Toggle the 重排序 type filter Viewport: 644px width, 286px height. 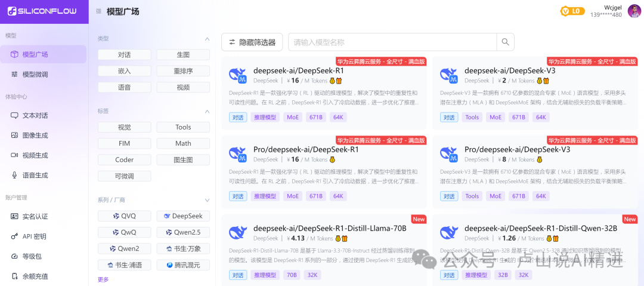coord(183,71)
